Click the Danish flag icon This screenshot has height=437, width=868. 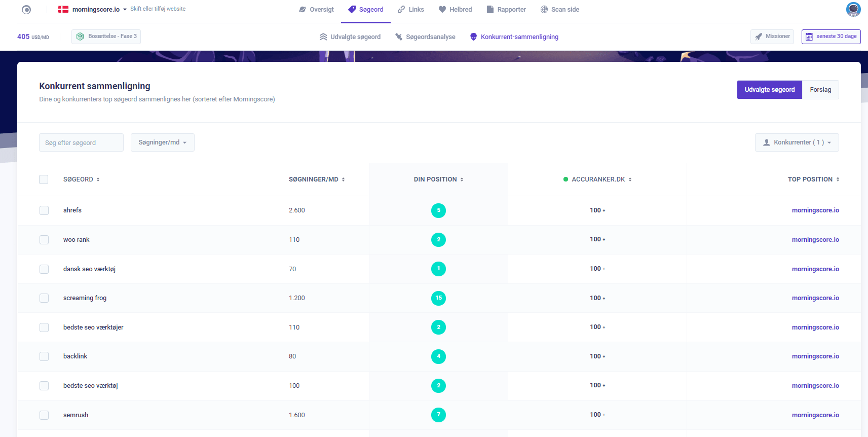[x=63, y=10]
